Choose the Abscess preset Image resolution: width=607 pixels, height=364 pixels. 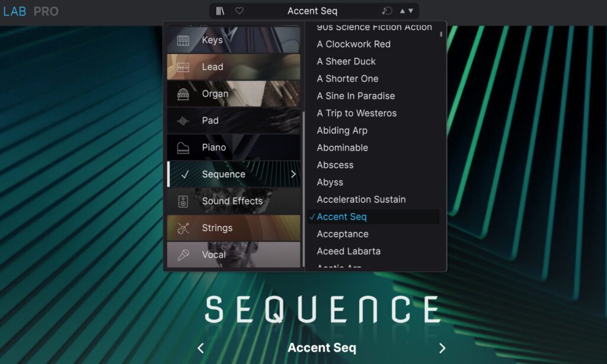(x=335, y=165)
